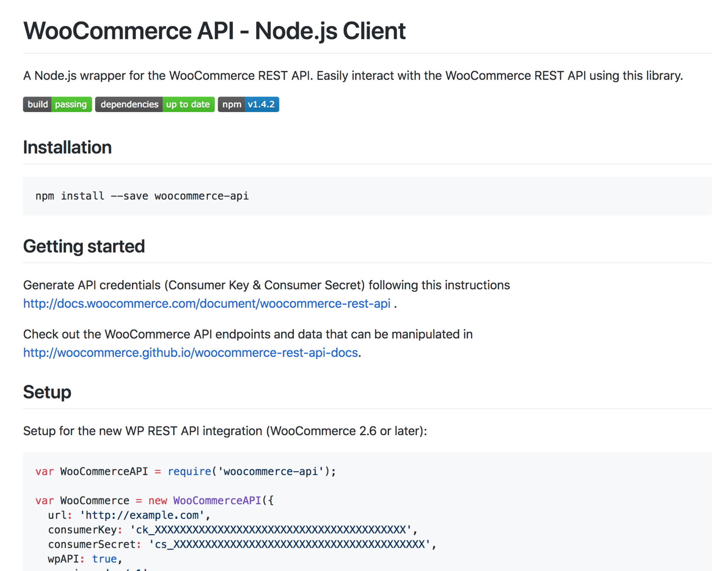Viewport: 728px width, 571px height.
Task: Click the npm install --save woocommerce-api command
Action: pyautogui.click(x=142, y=196)
